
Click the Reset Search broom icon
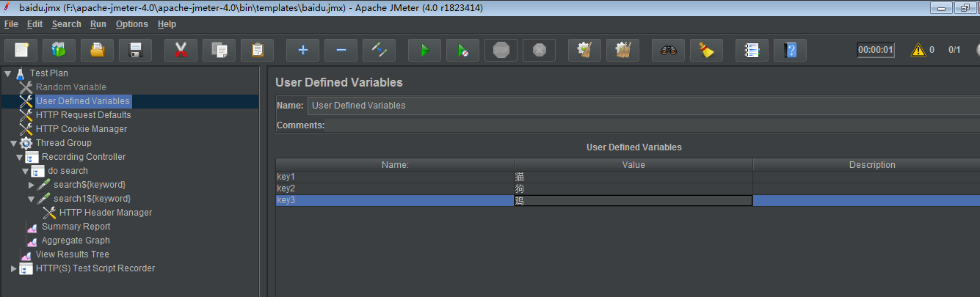[706, 50]
